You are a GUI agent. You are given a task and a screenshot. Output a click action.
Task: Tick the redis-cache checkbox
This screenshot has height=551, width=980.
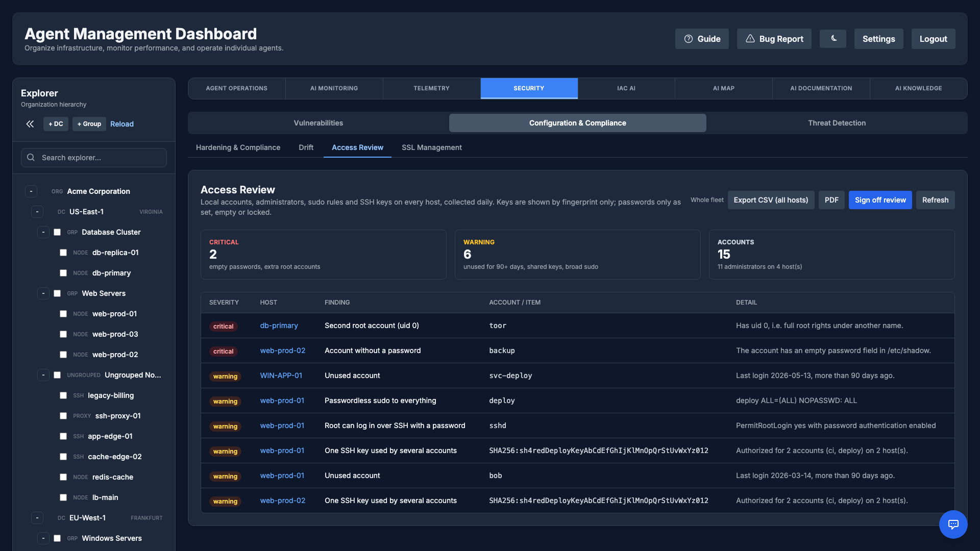(63, 477)
